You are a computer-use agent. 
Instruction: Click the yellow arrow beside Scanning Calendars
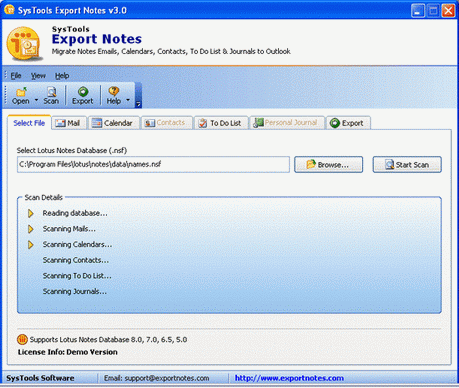point(31,245)
